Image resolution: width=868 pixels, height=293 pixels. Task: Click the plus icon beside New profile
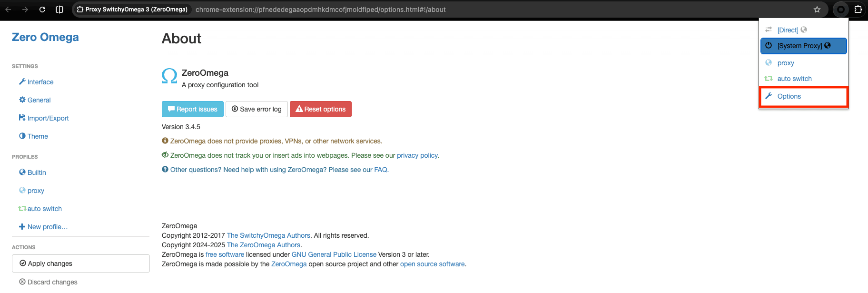click(22, 227)
